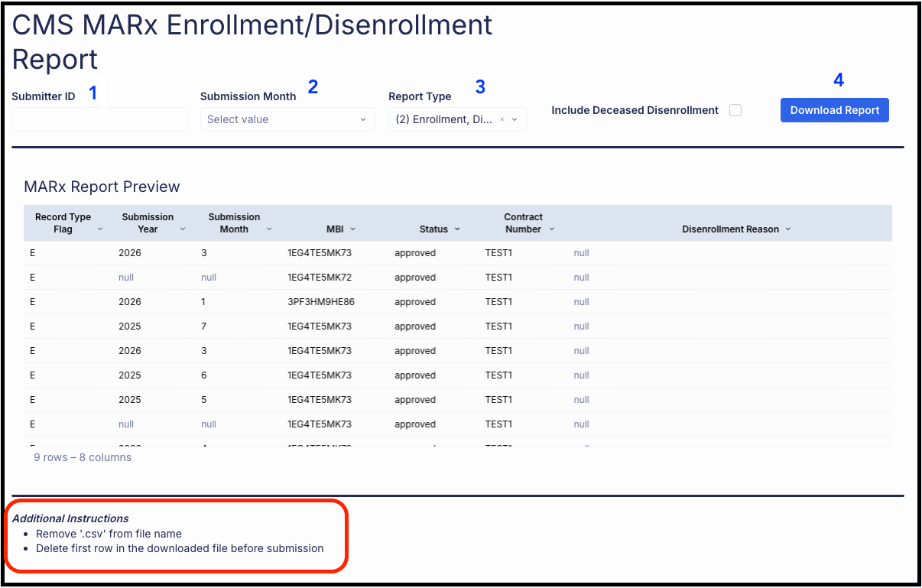This screenshot has height=588, width=922.
Task: Open Contract Number column menu chevron
Action: coord(551,229)
